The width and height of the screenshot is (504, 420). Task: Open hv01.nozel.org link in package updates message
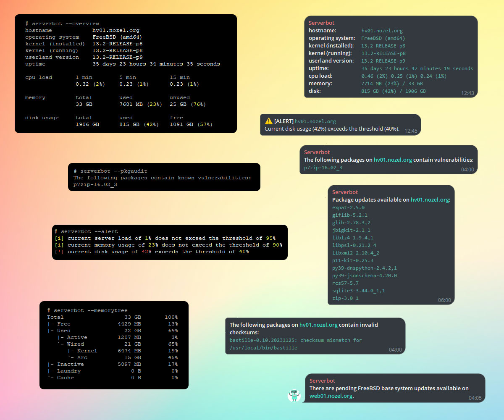point(430,200)
